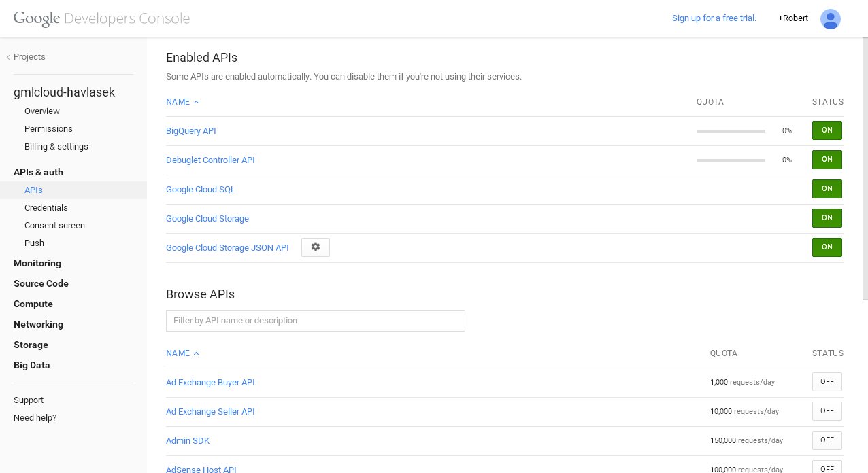Expand the Compute sidebar section

click(x=33, y=304)
